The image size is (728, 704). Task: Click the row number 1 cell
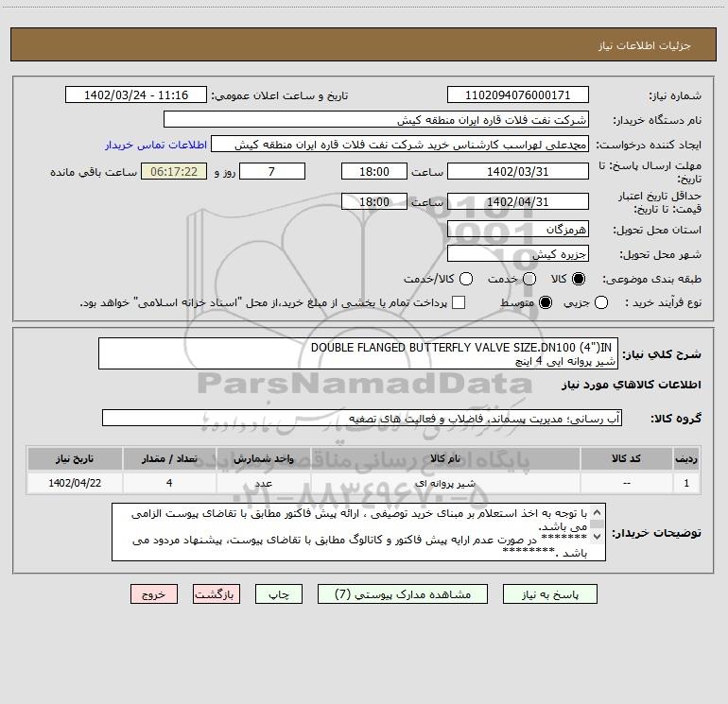[686, 483]
